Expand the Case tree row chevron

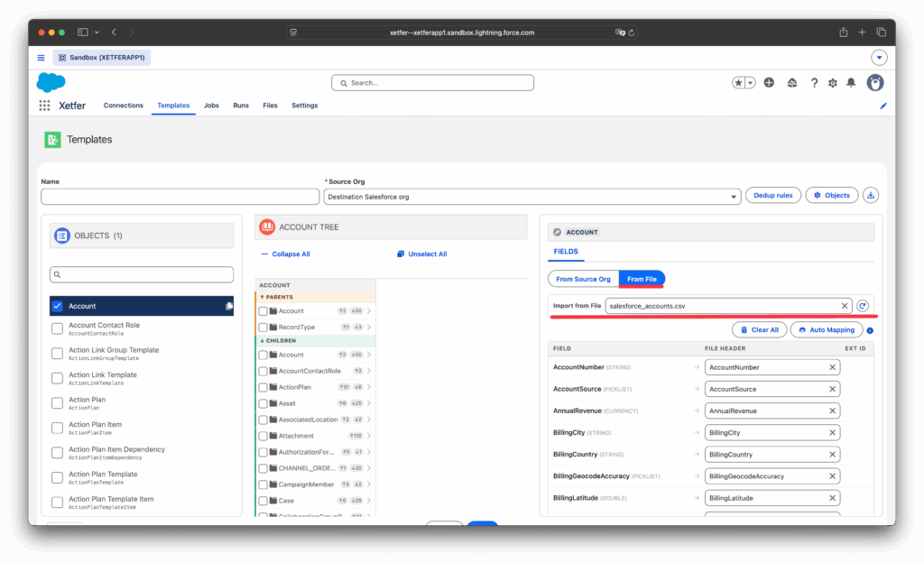click(x=369, y=501)
